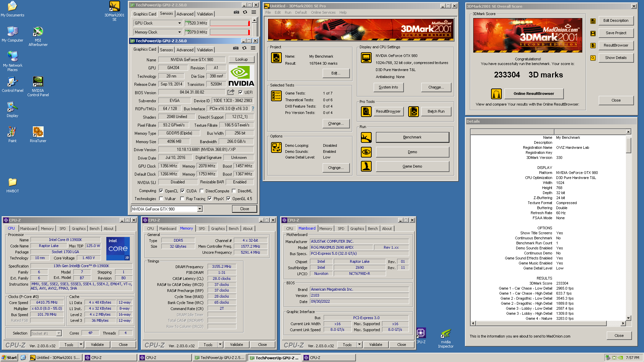Click the ResultBrowser magnifier icon in Pro Tools
Image resolution: width=644 pixels, height=362 pixels.
[x=366, y=111]
